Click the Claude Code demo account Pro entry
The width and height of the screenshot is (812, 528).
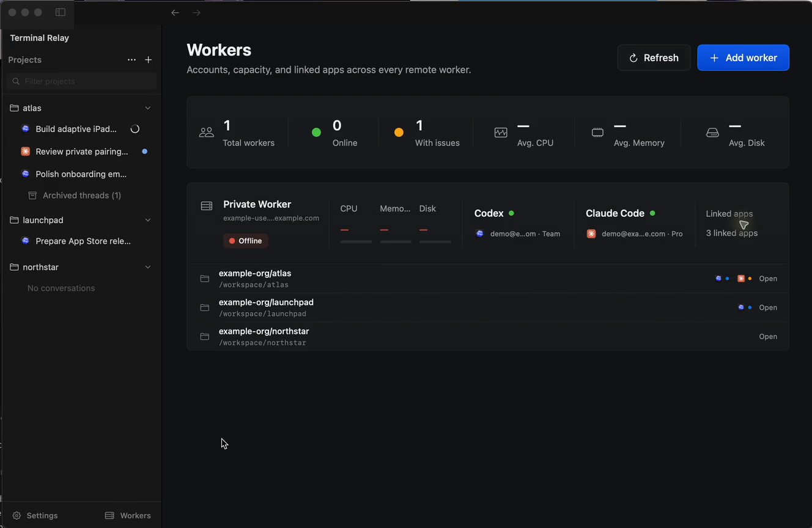tap(635, 233)
